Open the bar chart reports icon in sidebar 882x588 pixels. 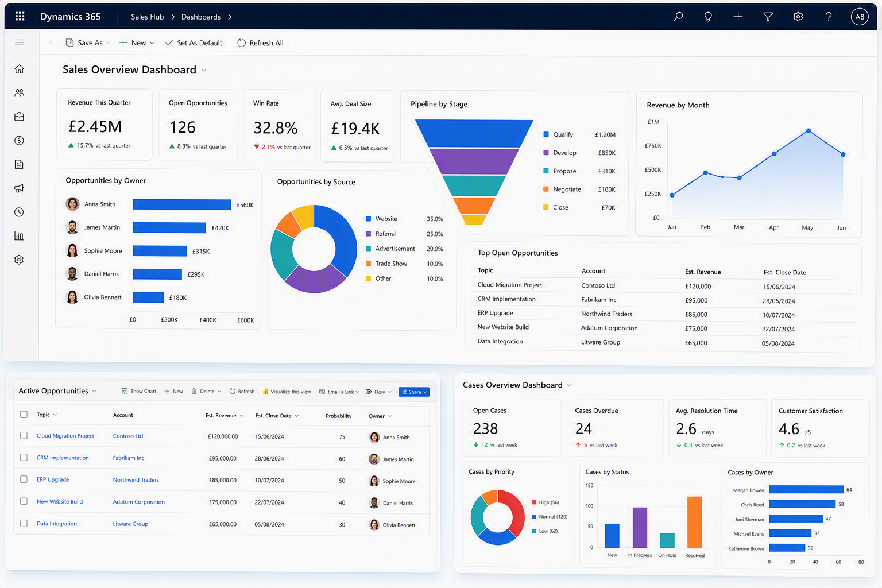click(x=19, y=236)
